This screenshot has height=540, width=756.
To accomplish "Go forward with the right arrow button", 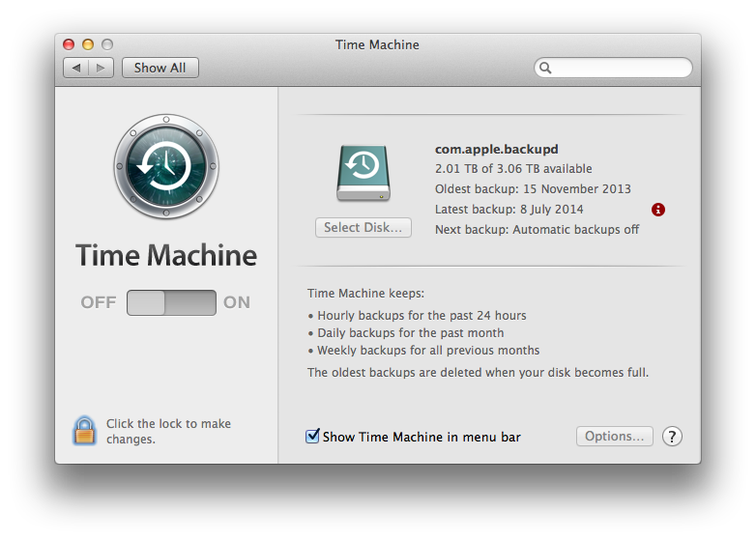I will coord(101,68).
